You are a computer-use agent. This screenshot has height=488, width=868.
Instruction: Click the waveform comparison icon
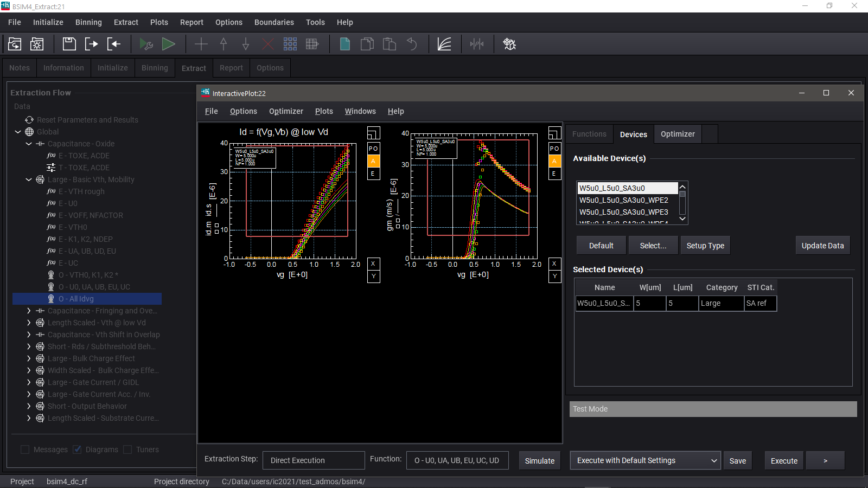[x=477, y=43]
